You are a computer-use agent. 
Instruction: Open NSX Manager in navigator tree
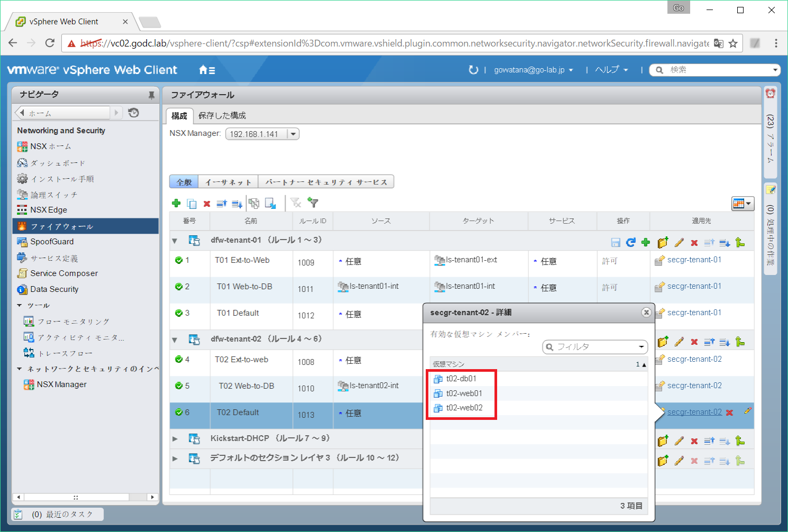tap(55, 384)
